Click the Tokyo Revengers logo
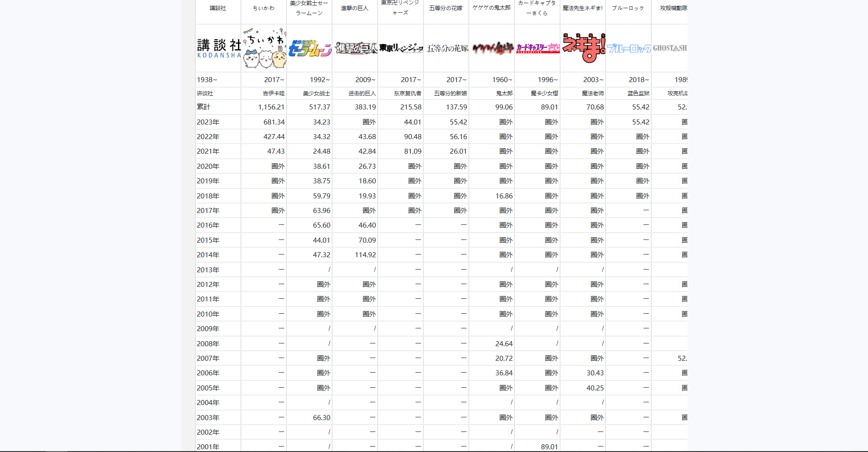This screenshot has height=452, width=868. coord(401,48)
